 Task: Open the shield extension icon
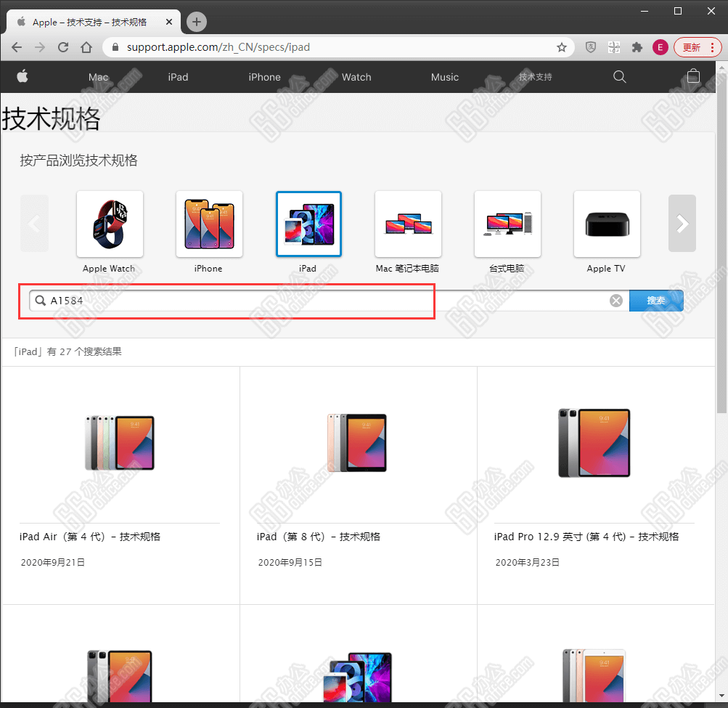click(591, 47)
